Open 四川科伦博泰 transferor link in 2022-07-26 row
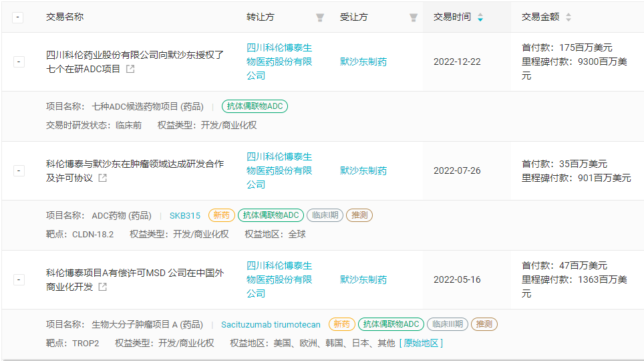644x361 pixels. click(279, 170)
